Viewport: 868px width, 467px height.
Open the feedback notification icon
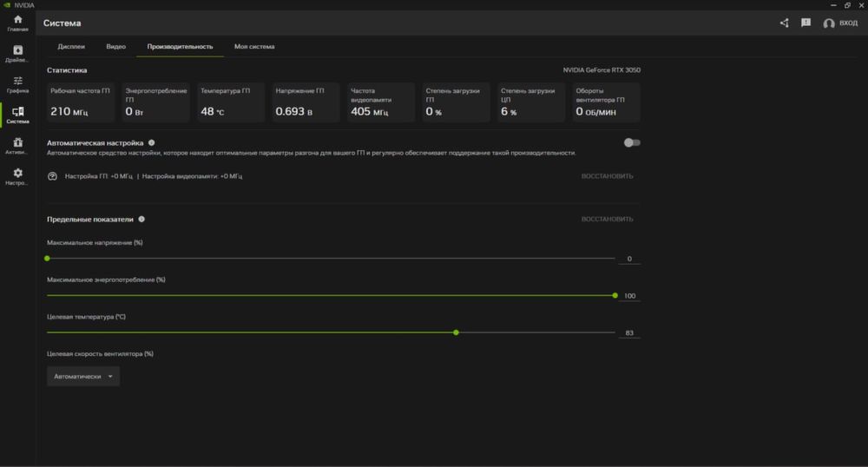[806, 23]
